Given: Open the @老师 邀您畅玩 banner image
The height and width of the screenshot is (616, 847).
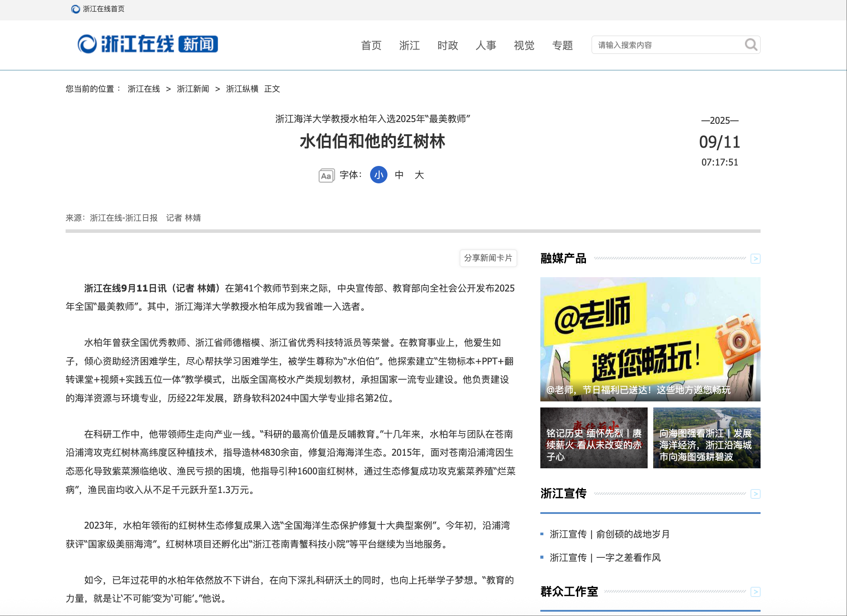Looking at the screenshot, I should (650, 339).
